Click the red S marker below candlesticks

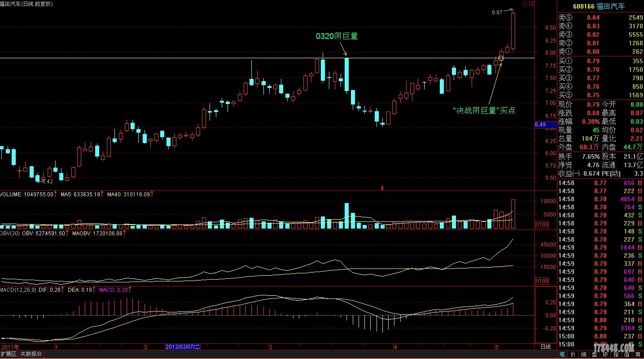tap(382, 187)
